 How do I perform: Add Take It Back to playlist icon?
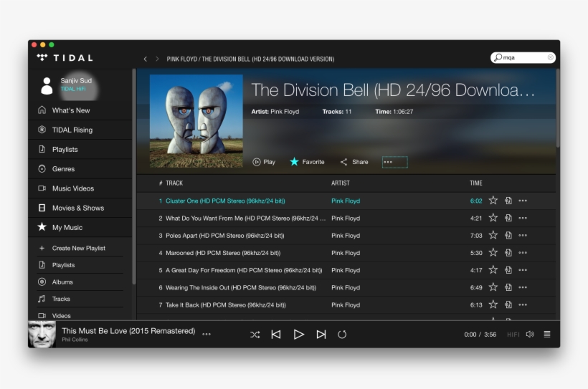click(508, 304)
